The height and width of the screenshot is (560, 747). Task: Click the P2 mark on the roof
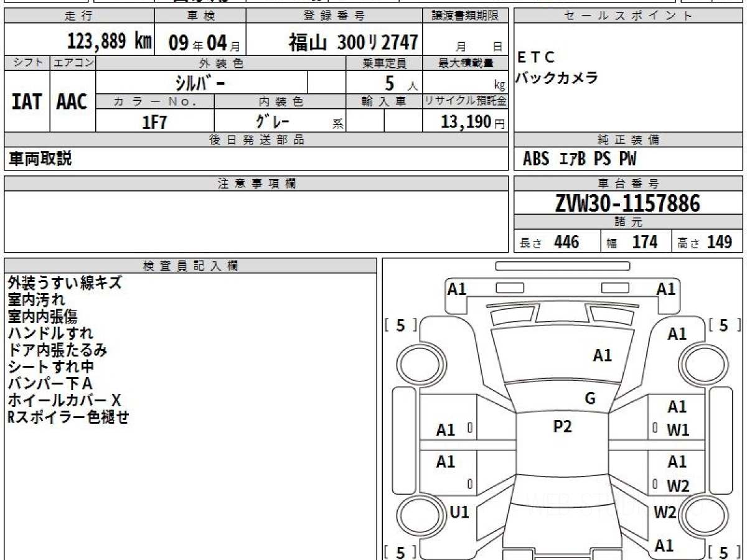[x=563, y=426]
